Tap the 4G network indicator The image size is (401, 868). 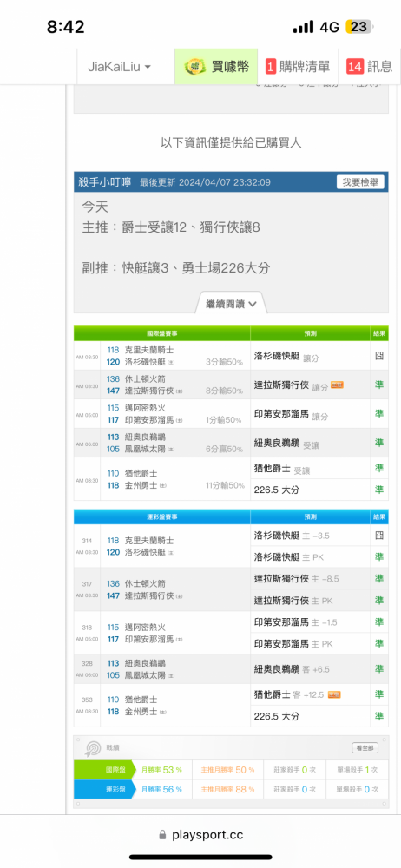tap(329, 27)
